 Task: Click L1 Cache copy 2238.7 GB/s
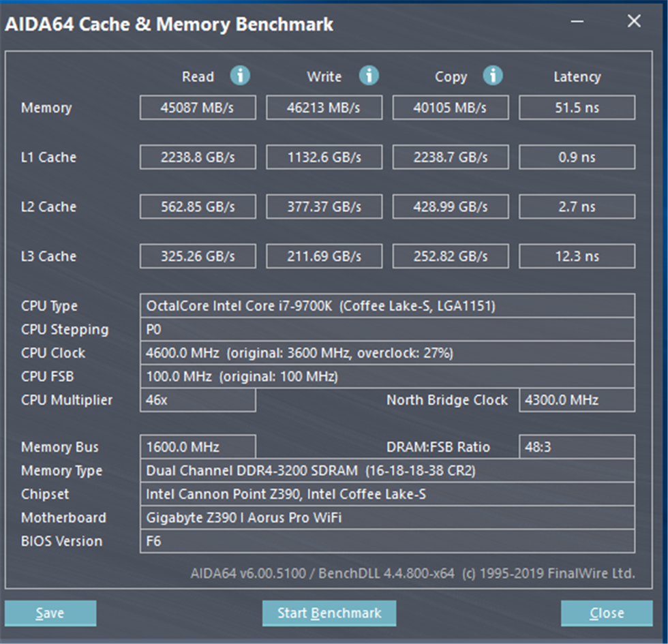pos(451,157)
